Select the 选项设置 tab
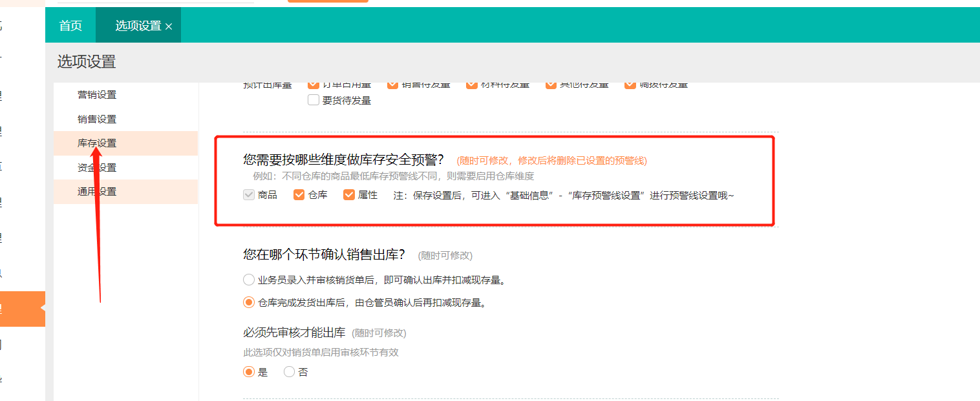 coord(138,26)
